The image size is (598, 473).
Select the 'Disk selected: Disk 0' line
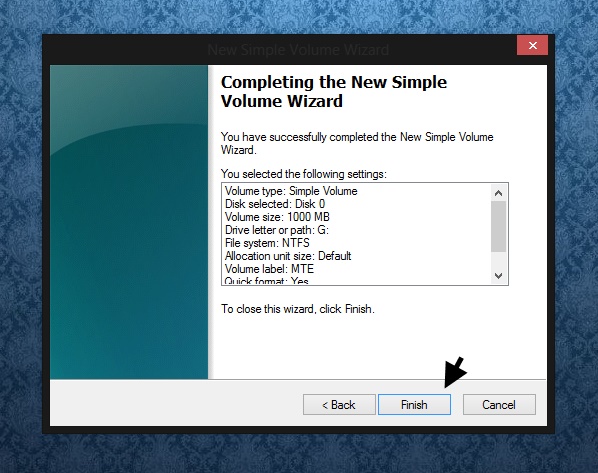pos(275,204)
